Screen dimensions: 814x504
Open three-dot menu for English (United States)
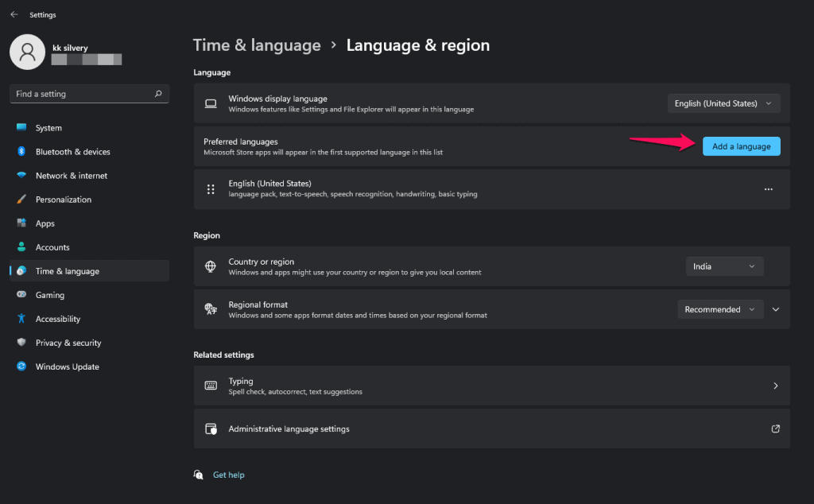coord(768,189)
